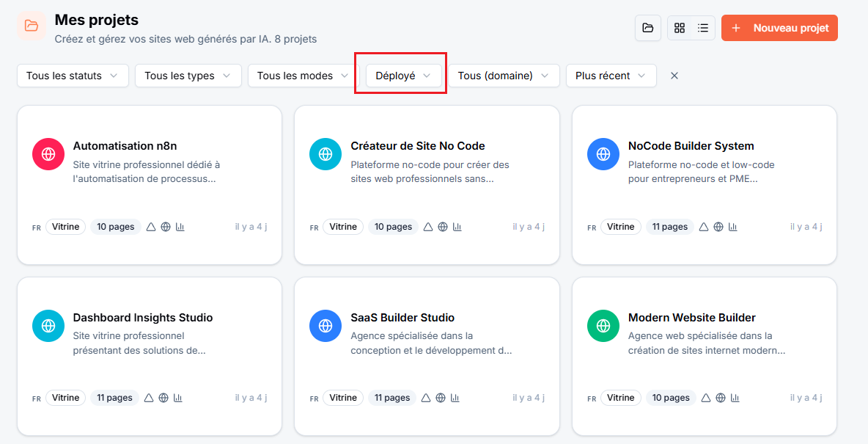
Task: Click the triangle deploy icon on NoCode Builder System
Action: pyautogui.click(x=704, y=227)
